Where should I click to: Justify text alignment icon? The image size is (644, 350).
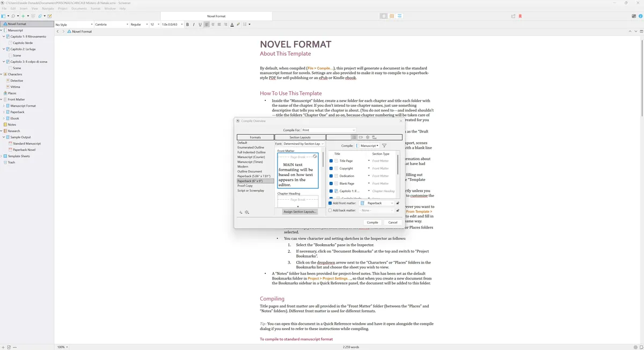click(x=219, y=24)
